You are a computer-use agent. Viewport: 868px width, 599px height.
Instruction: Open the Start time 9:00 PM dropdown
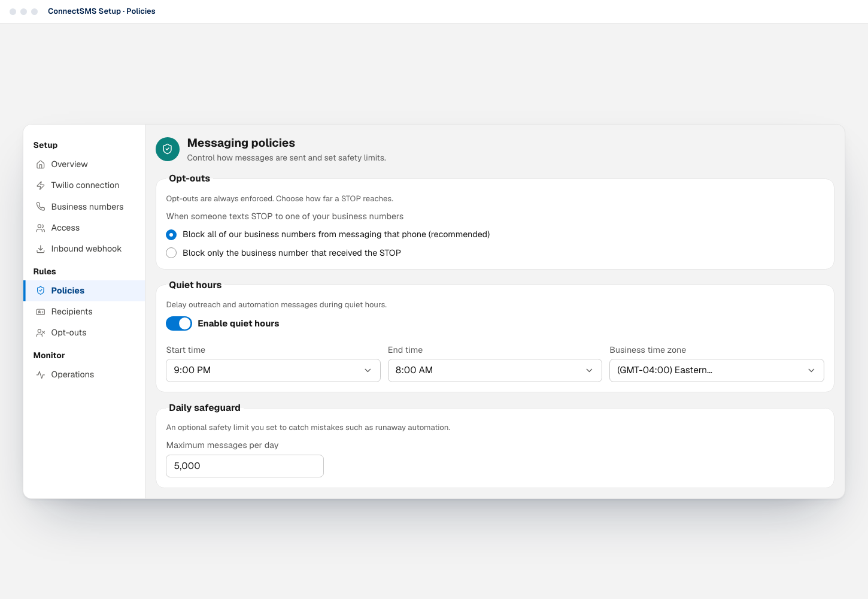[x=273, y=370]
